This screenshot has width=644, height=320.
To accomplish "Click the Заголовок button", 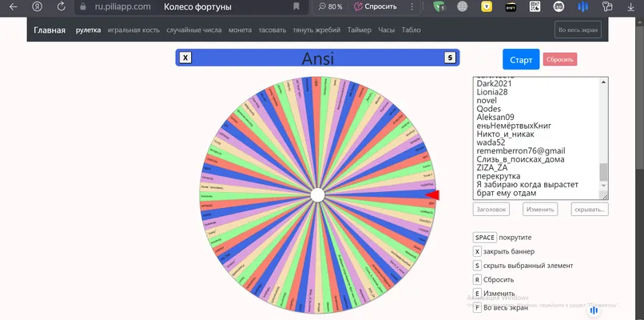I will point(491,209).
